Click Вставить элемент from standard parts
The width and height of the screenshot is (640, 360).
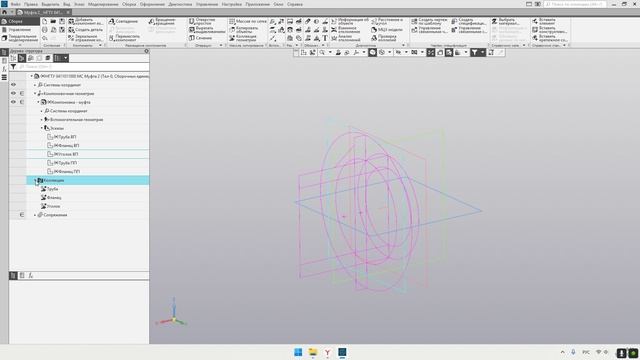(x=544, y=21)
